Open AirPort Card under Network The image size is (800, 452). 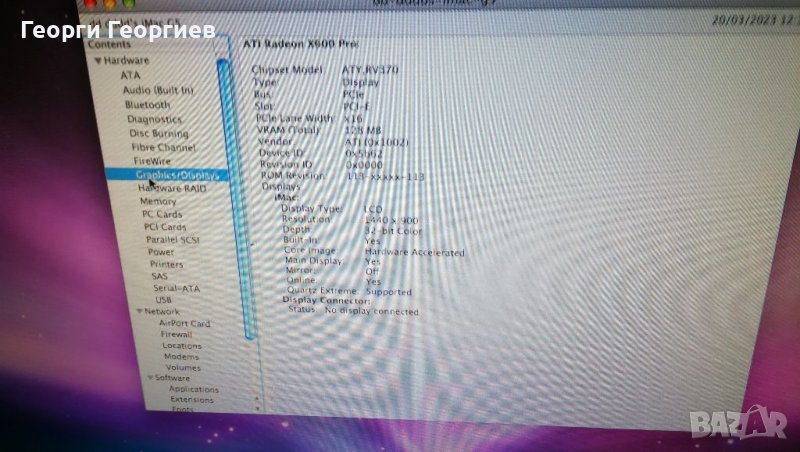[x=185, y=324]
